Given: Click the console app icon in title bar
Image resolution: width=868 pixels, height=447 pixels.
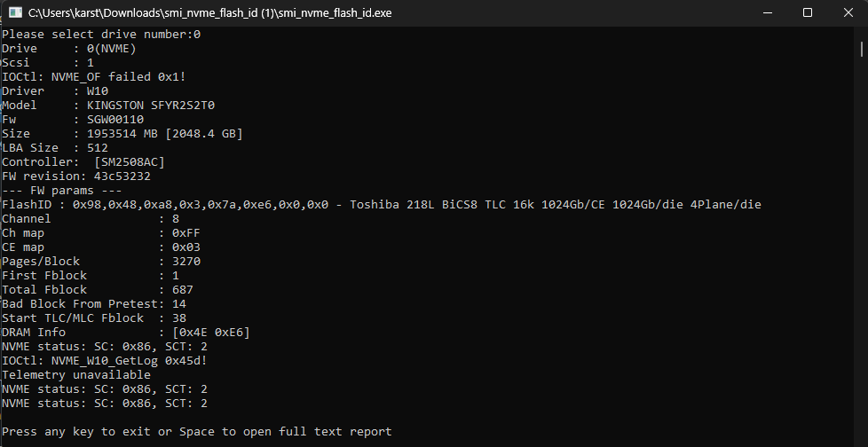Looking at the screenshot, I should click(15, 12).
